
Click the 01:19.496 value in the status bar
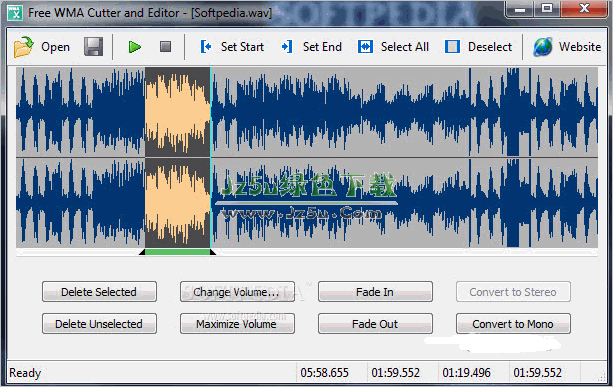(466, 373)
